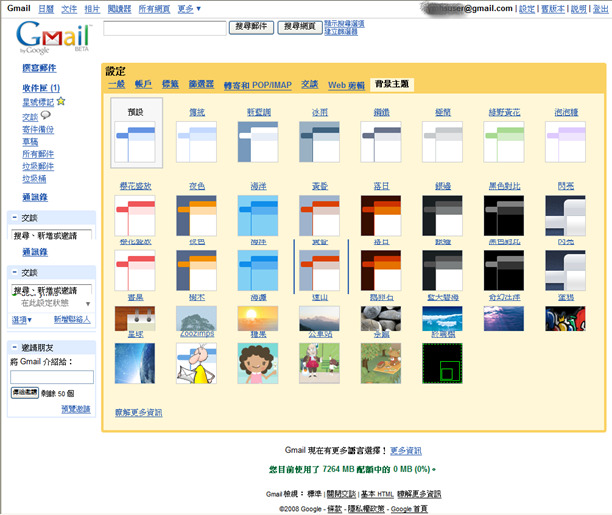Choose the sunset beach photo theme
The height and width of the screenshot is (515, 612).
click(258, 318)
